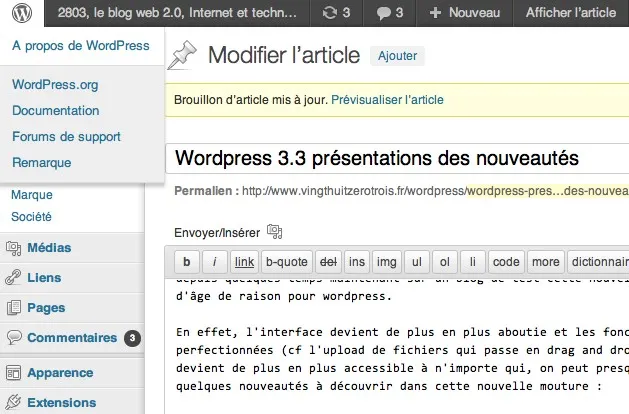The width and height of the screenshot is (629, 414).
Task: Click the Apparence sidebar icon
Action: tap(13, 373)
